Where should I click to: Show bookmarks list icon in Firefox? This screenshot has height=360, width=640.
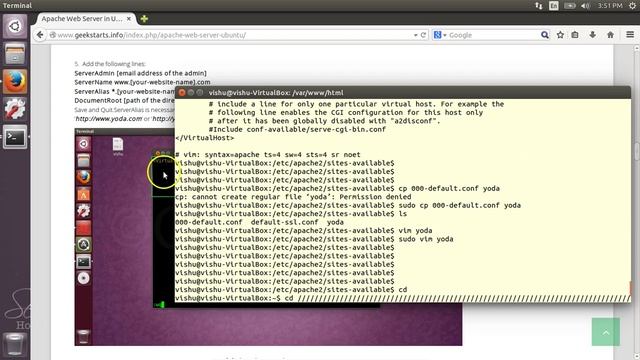(575, 35)
